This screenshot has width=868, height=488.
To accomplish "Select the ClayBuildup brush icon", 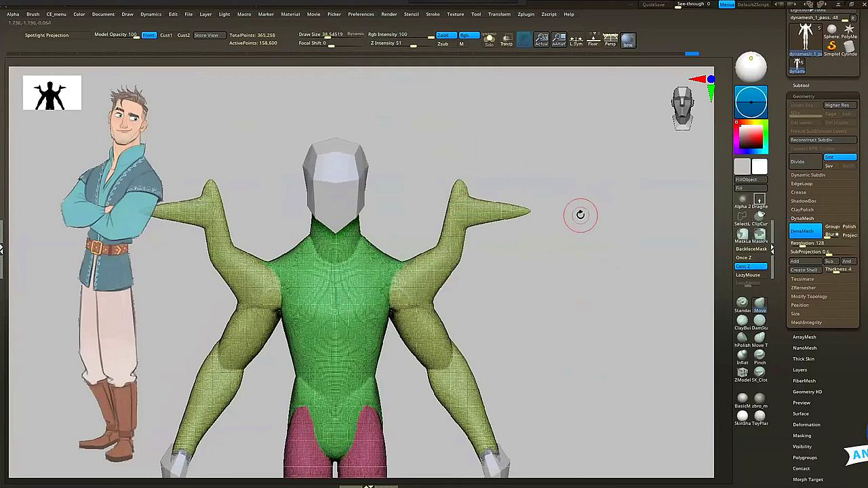I will tap(743, 321).
